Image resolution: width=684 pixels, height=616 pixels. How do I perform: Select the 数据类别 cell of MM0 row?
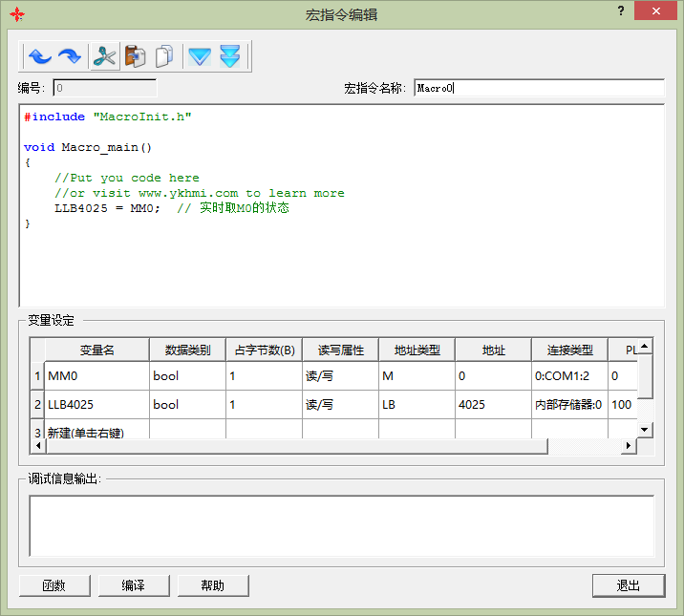click(x=187, y=376)
